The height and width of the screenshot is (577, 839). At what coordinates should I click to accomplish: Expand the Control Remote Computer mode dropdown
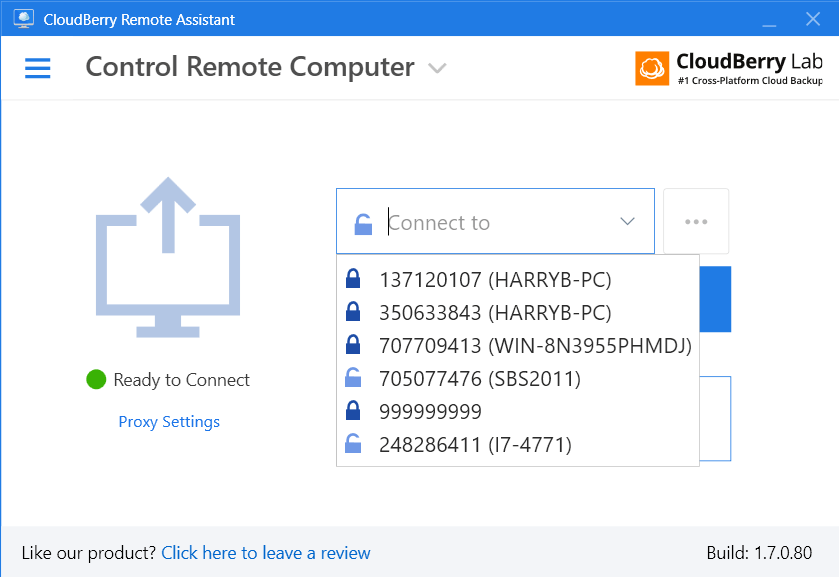click(437, 68)
